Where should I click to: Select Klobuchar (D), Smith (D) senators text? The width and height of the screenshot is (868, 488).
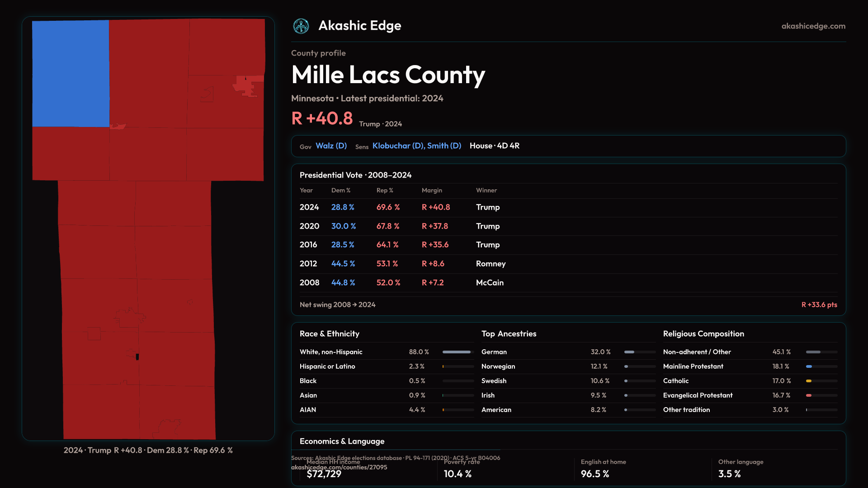(416, 146)
